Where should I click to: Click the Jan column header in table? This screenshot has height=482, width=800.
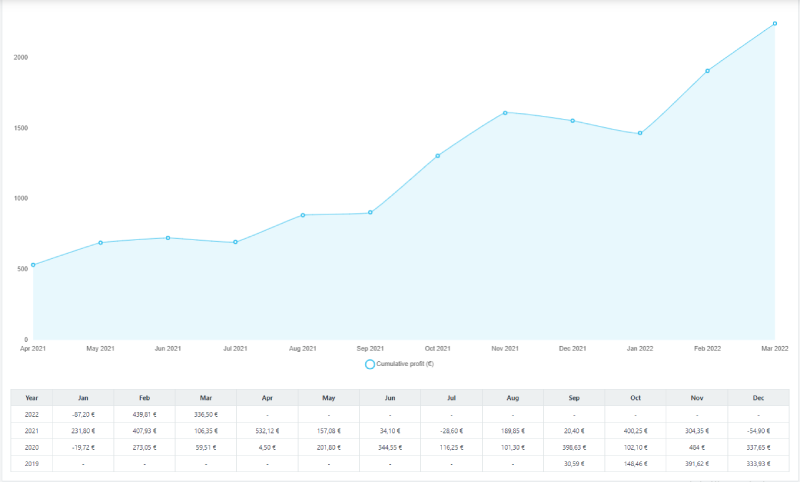(x=83, y=397)
